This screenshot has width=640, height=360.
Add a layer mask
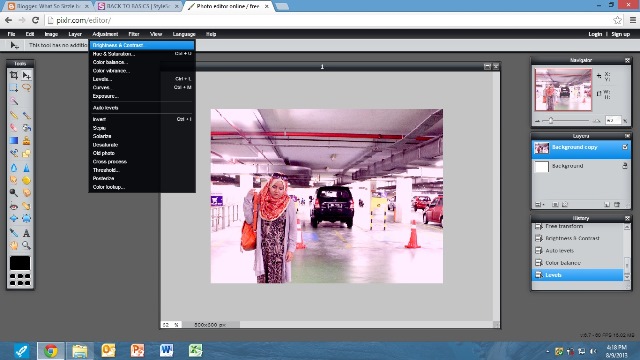click(x=555, y=204)
